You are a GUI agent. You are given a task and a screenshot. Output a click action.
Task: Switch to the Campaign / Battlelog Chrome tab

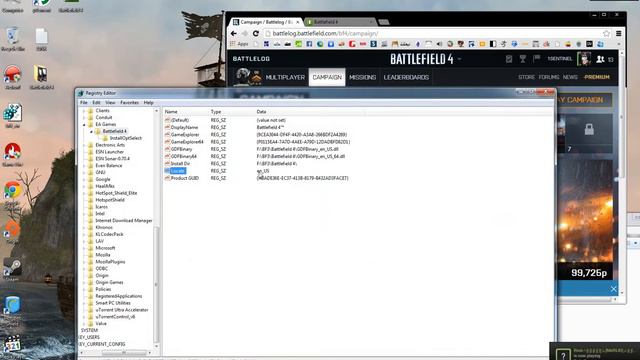[x=266, y=22]
